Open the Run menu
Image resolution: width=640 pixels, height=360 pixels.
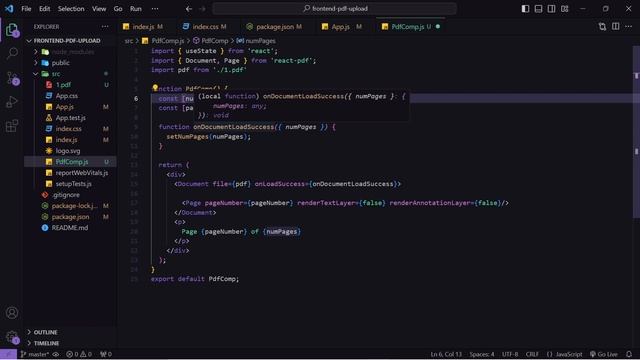coord(136,9)
